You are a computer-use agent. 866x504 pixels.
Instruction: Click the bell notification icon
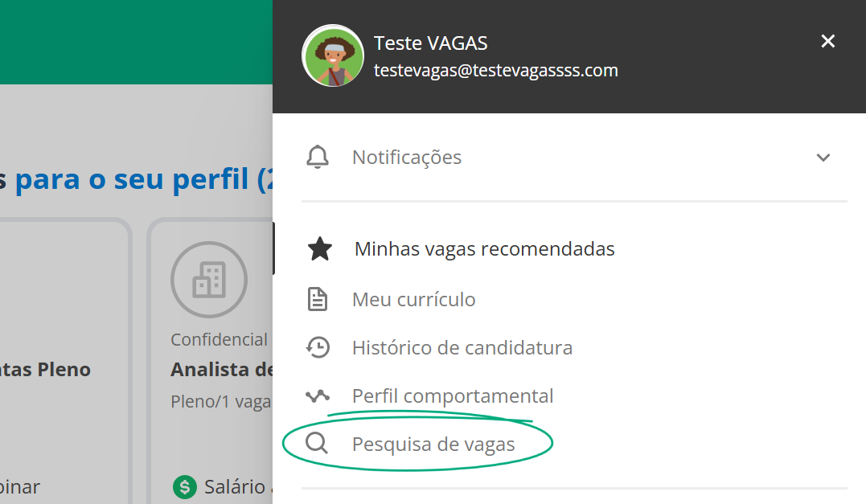(318, 158)
